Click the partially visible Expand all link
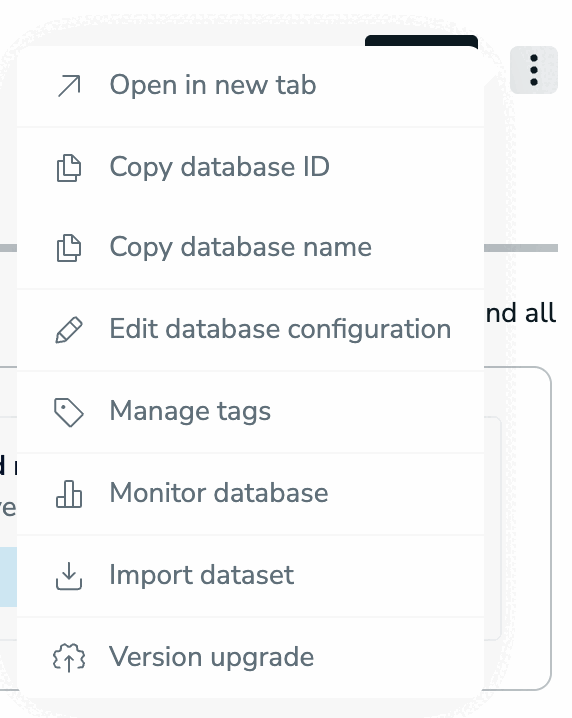 coord(521,313)
